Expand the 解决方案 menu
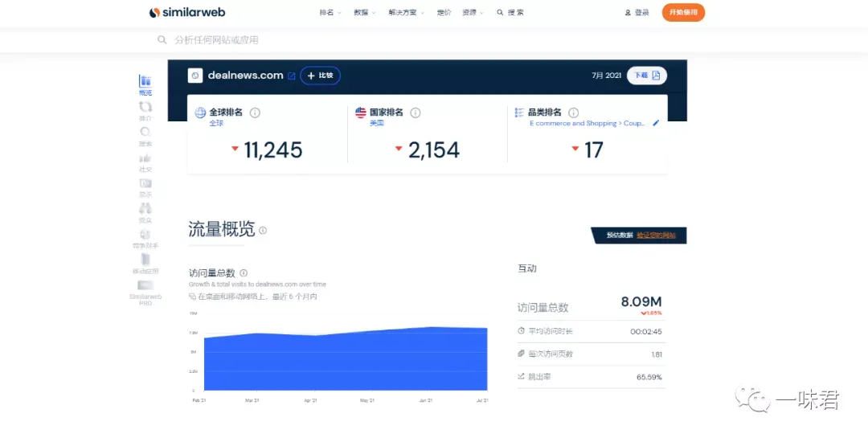 407,12
